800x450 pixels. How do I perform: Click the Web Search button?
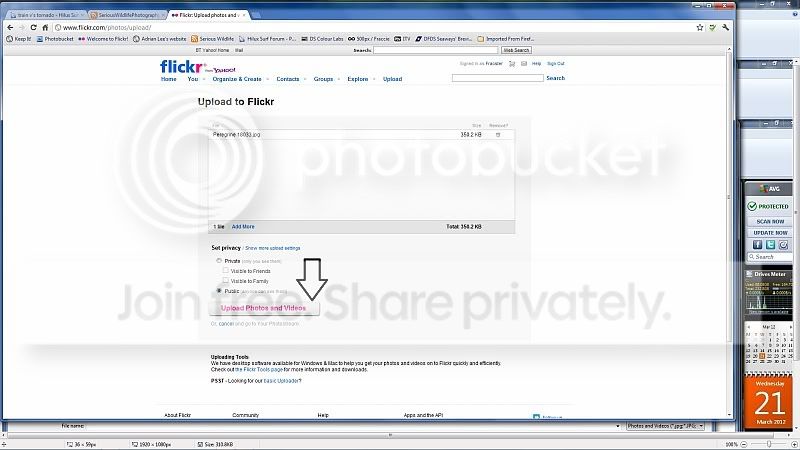[516, 50]
